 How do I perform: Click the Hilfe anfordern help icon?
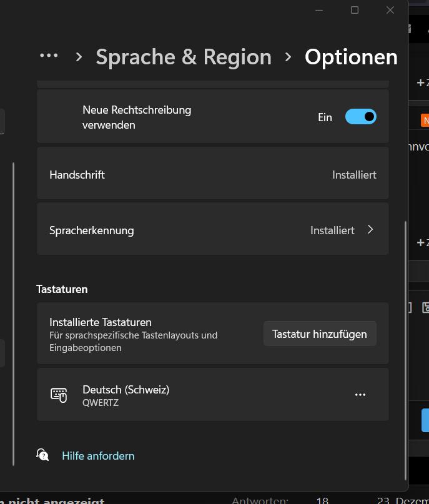(42, 455)
